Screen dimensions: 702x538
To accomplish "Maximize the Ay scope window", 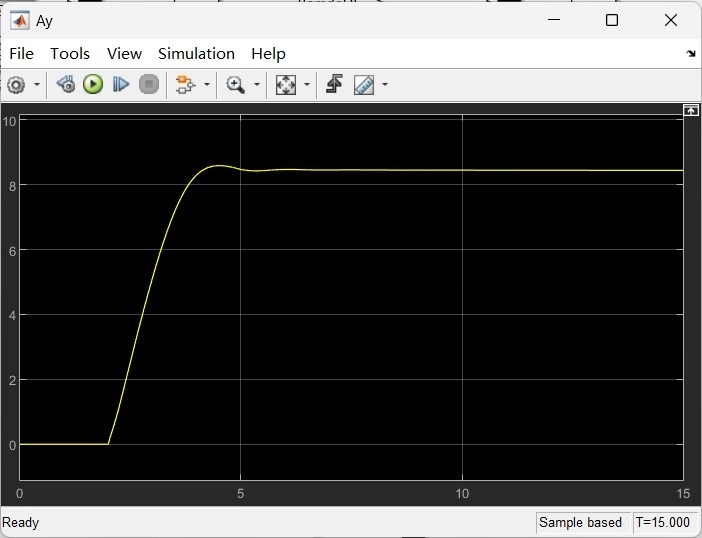I will click(612, 20).
